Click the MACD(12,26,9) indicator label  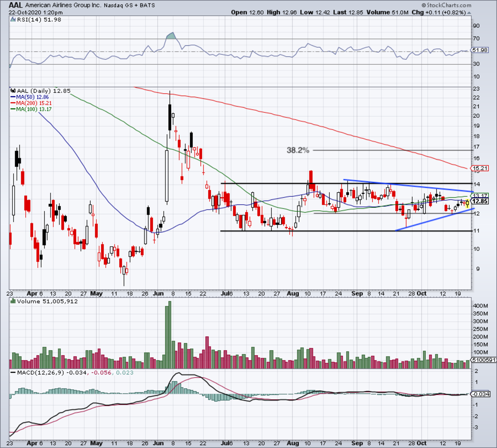[40, 373]
